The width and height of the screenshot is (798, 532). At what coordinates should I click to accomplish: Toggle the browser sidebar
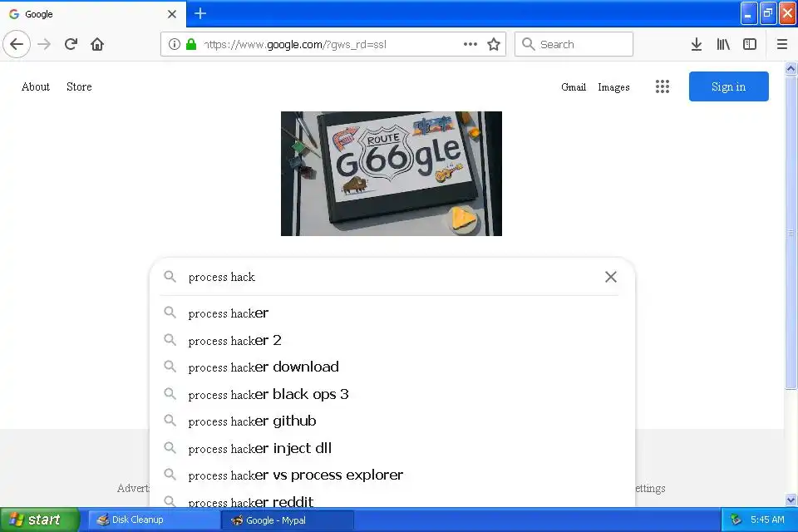pos(750,44)
